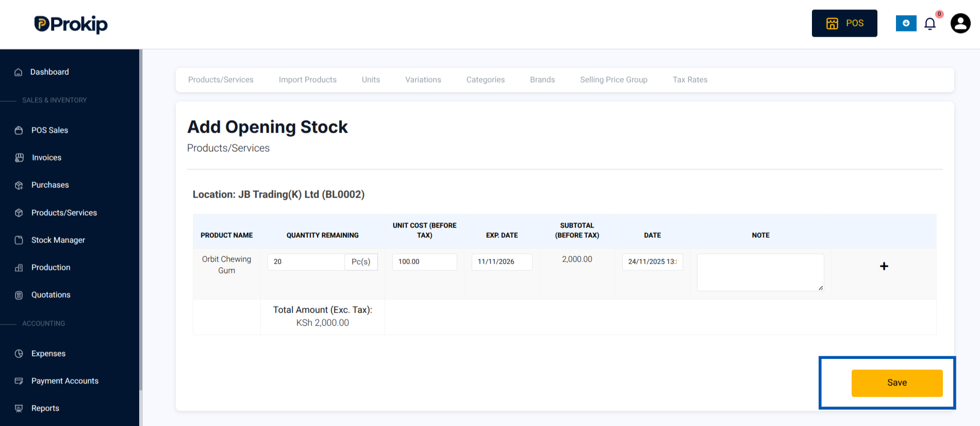
Task: Switch to Variations tab
Action: click(423, 79)
